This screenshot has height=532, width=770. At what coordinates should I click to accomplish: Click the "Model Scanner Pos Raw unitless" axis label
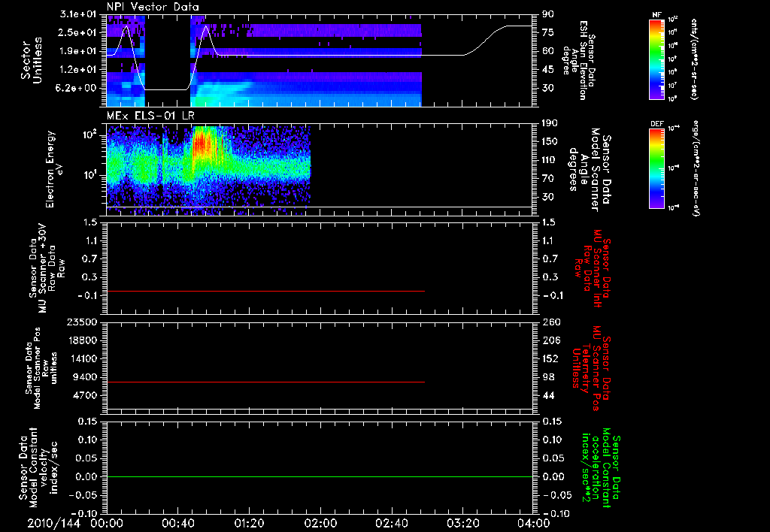tap(42, 368)
